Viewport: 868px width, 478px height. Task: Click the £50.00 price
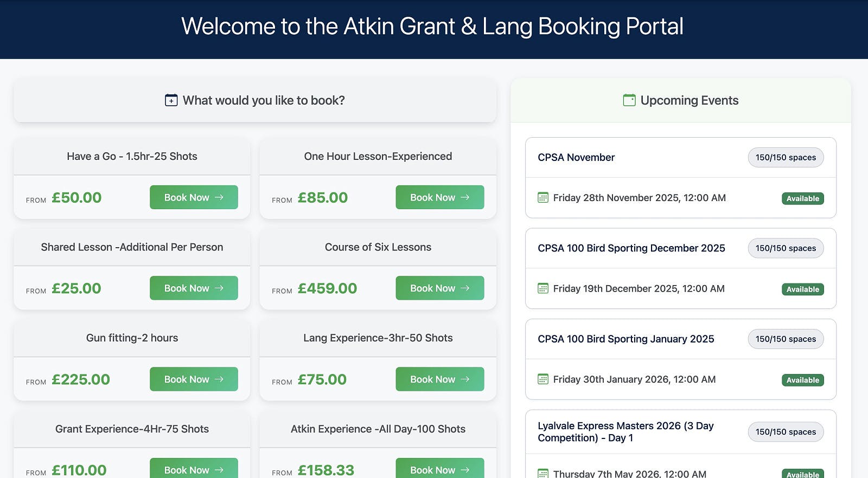[76, 197]
